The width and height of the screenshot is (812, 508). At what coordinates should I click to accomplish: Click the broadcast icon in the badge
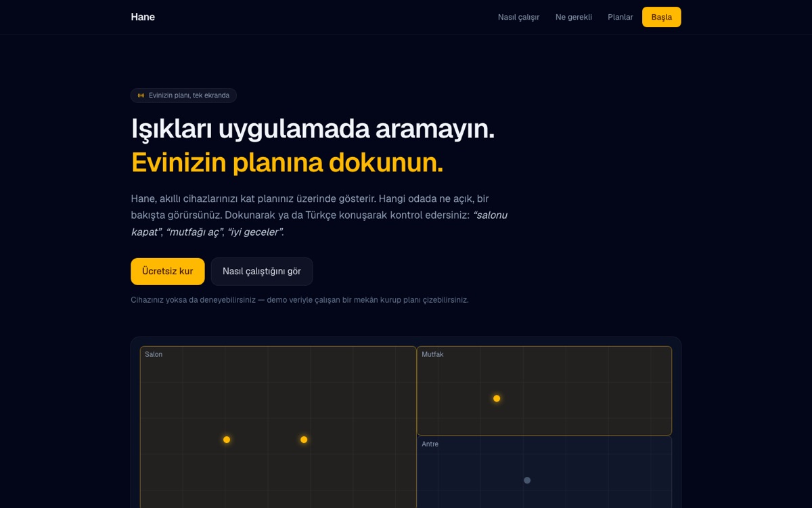[141, 96]
